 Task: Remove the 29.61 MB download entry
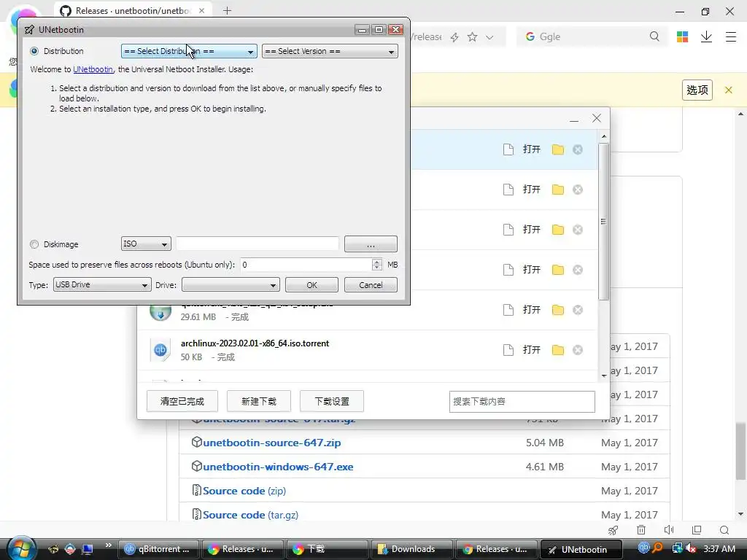tap(578, 310)
